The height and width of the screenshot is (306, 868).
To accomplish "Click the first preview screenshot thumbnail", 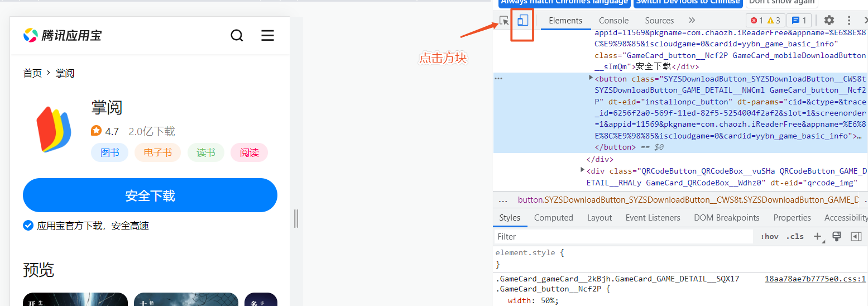I will 75,299.
